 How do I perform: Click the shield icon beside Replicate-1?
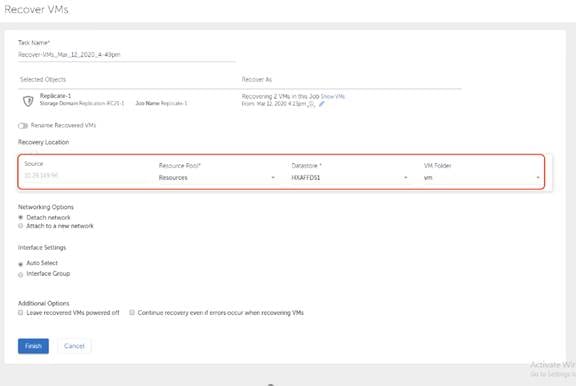tap(28, 101)
